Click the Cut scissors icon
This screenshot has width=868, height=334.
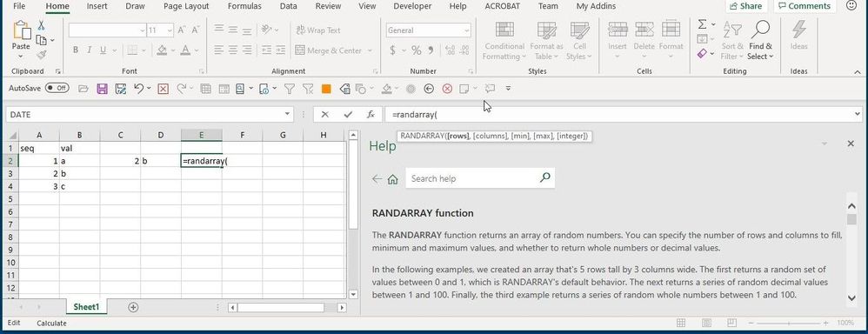coord(41,25)
